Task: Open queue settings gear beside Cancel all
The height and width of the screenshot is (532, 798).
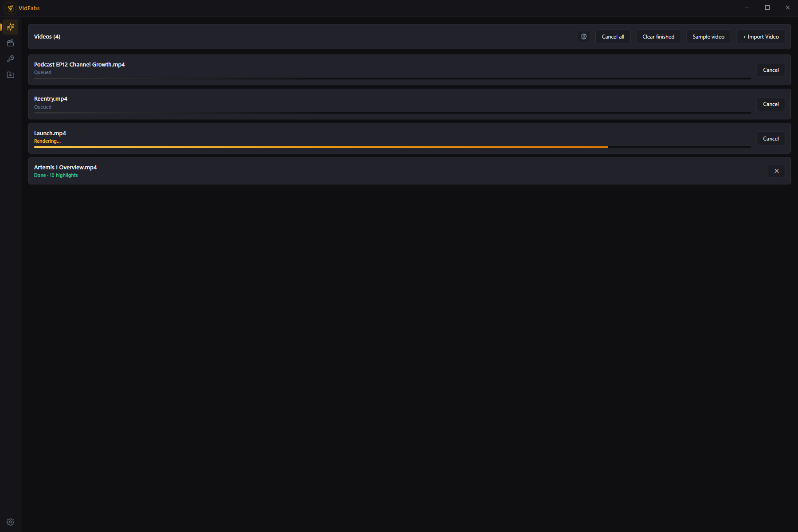Action: tap(584, 37)
